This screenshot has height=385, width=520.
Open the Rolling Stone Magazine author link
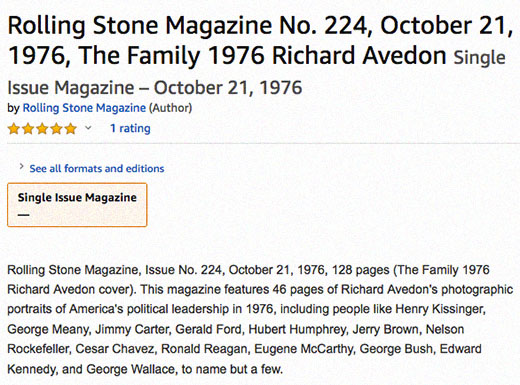[84, 108]
